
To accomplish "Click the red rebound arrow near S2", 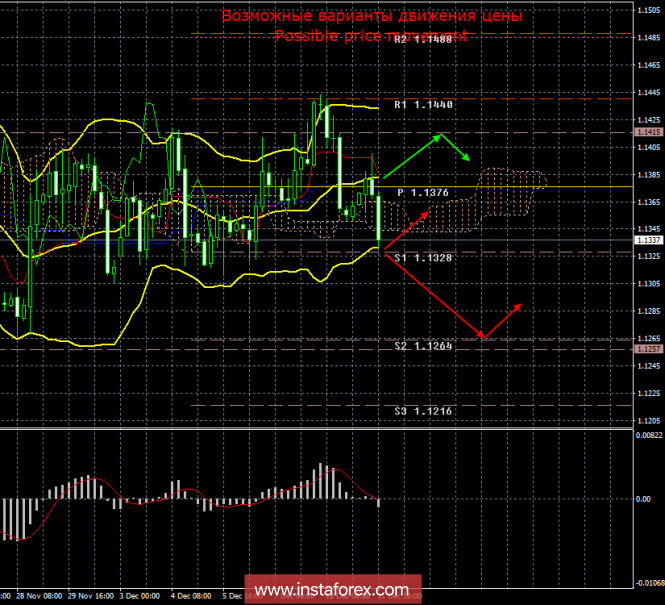I will tap(504, 319).
